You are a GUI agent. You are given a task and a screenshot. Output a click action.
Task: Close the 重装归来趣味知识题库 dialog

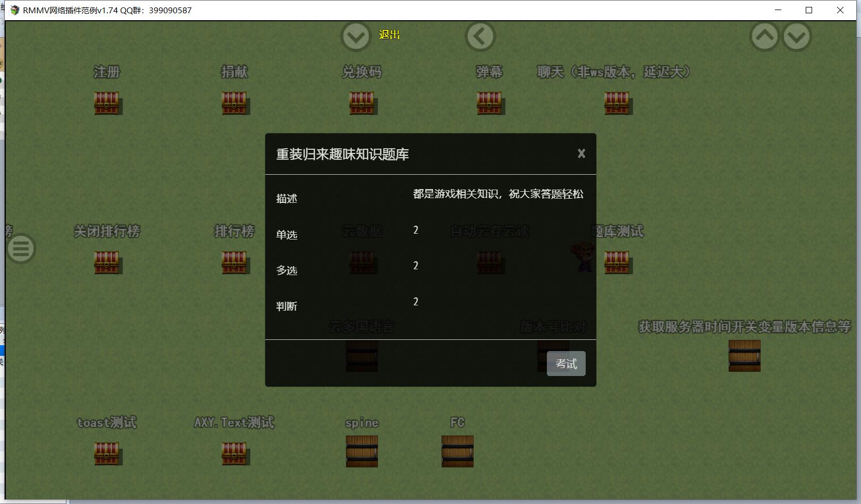[x=581, y=153]
